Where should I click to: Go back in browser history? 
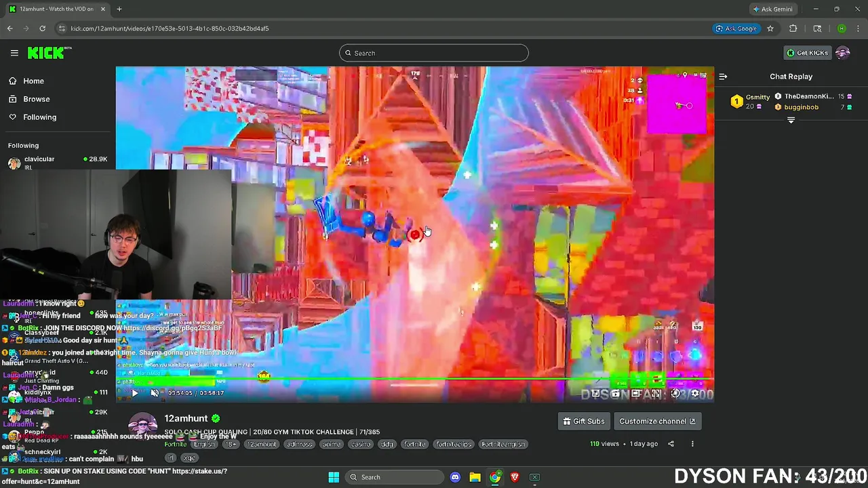point(9,28)
